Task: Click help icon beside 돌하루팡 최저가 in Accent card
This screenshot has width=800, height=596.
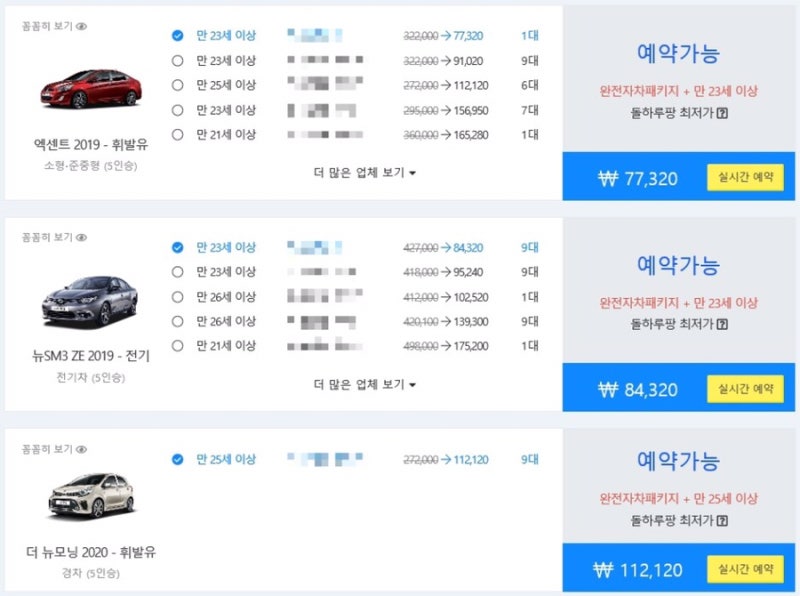Action: [x=722, y=113]
